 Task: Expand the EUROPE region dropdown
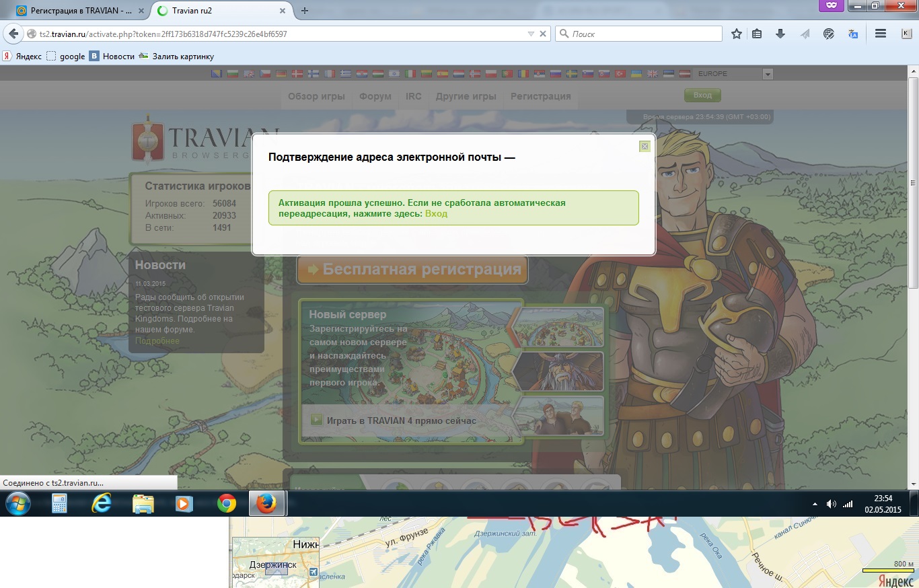pos(768,74)
